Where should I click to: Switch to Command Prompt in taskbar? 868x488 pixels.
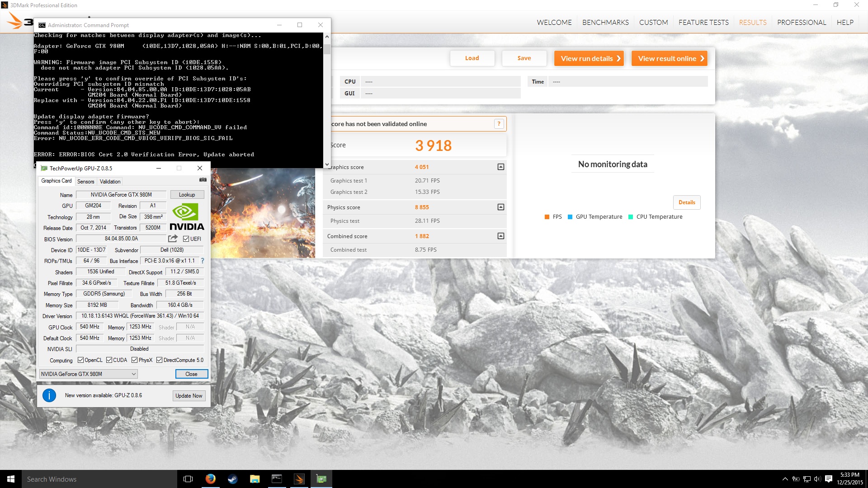pos(277,479)
